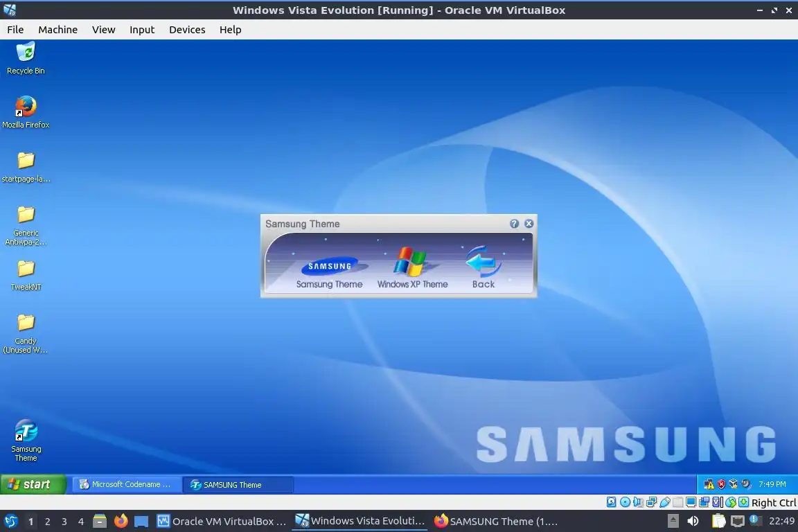Screen dimensions: 798x532
Task: Open the Recycle Bin desktop icon
Action: coord(26,58)
